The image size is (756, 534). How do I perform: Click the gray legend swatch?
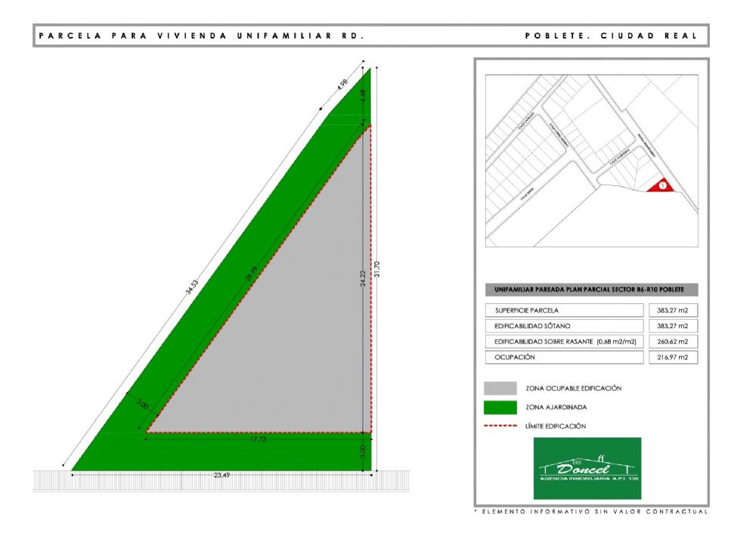pos(500,388)
